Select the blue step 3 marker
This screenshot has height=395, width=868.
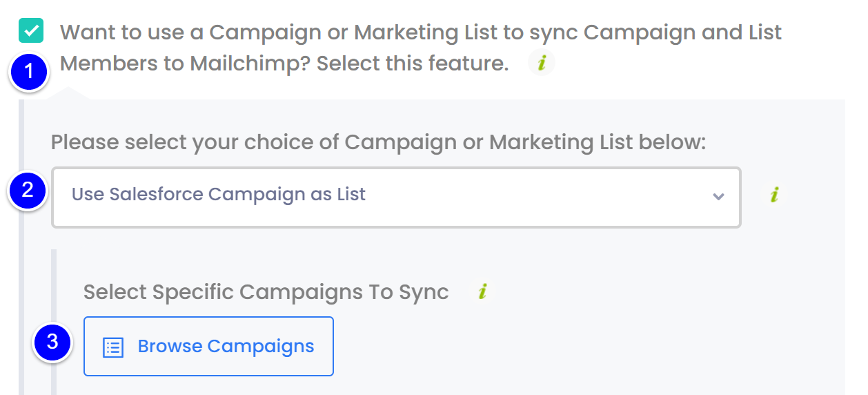click(53, 342)
